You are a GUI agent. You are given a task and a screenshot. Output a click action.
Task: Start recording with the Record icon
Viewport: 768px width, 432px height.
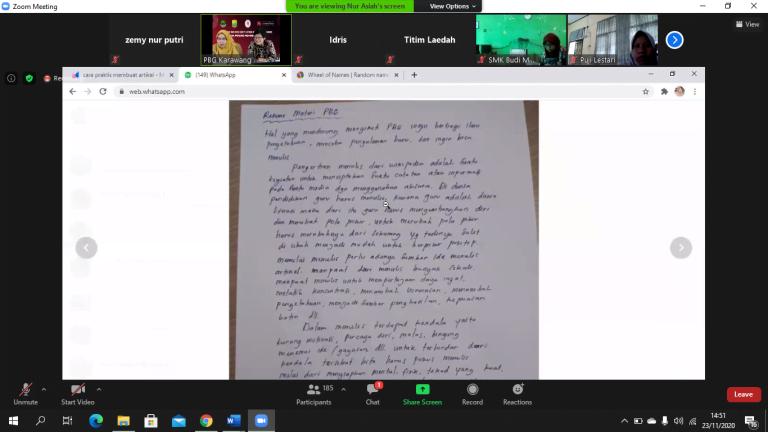(x=472, y=393)
